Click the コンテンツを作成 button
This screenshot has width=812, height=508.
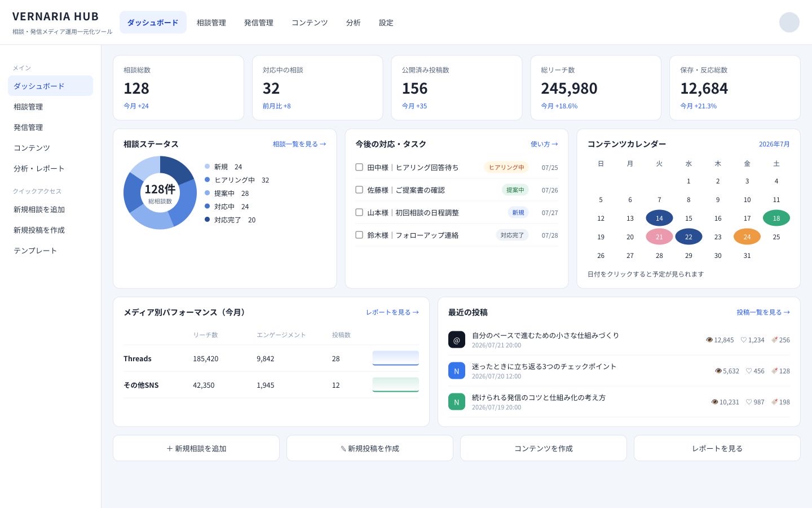544,448
